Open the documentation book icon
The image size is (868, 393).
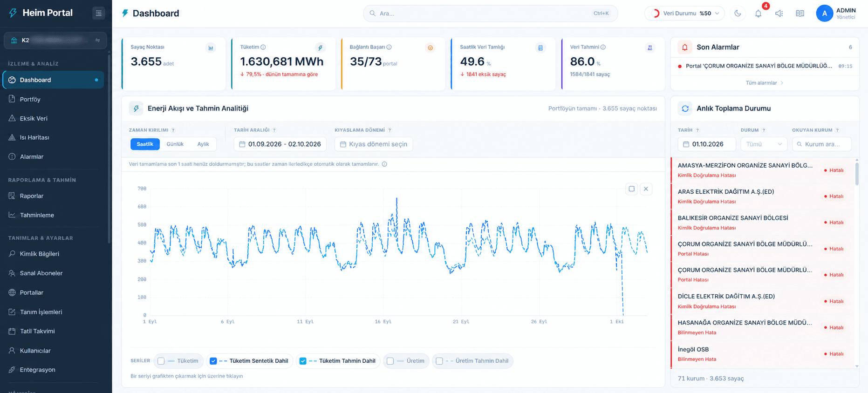(800, 14)
